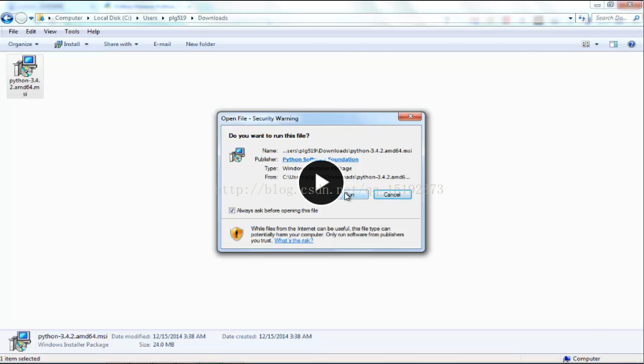Play the video overlay button
The width and height of the screenshot is (644, 364).
[x=321, y=182]
